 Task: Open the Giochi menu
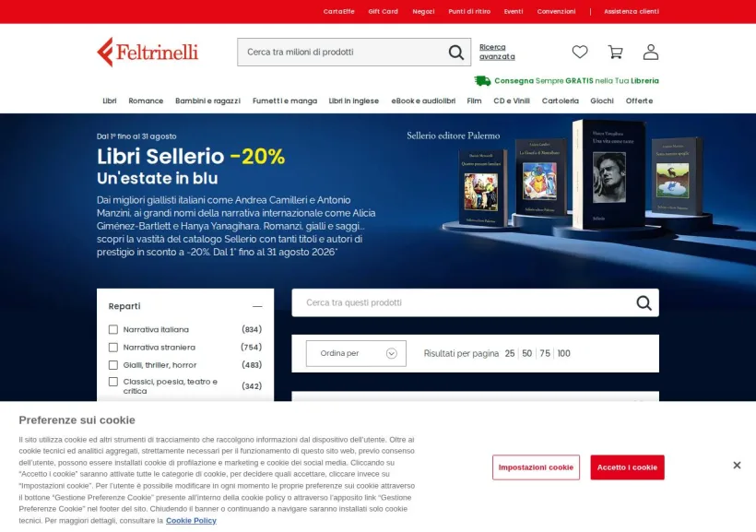602,100
